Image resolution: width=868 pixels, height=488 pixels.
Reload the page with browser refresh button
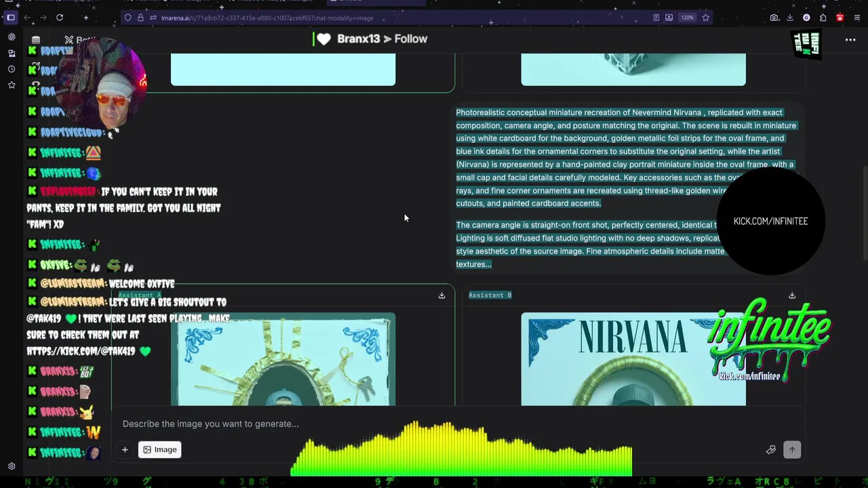[x=60, y=18]
